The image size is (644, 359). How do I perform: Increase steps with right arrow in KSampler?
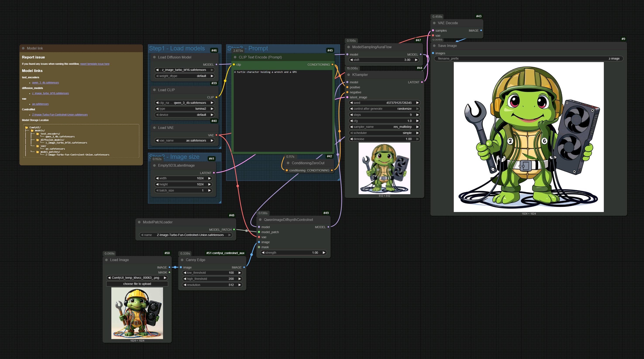[x=417, y=115]
